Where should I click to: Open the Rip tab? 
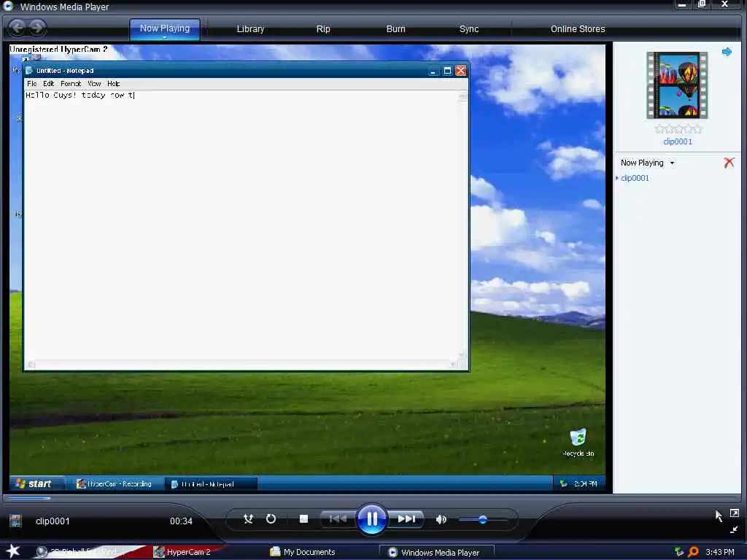click(323, 29)
